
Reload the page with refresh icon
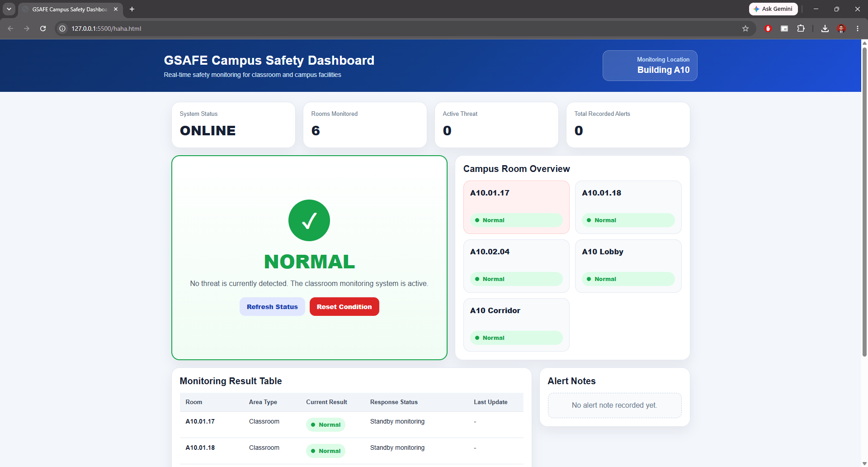(x=43, y=29)
